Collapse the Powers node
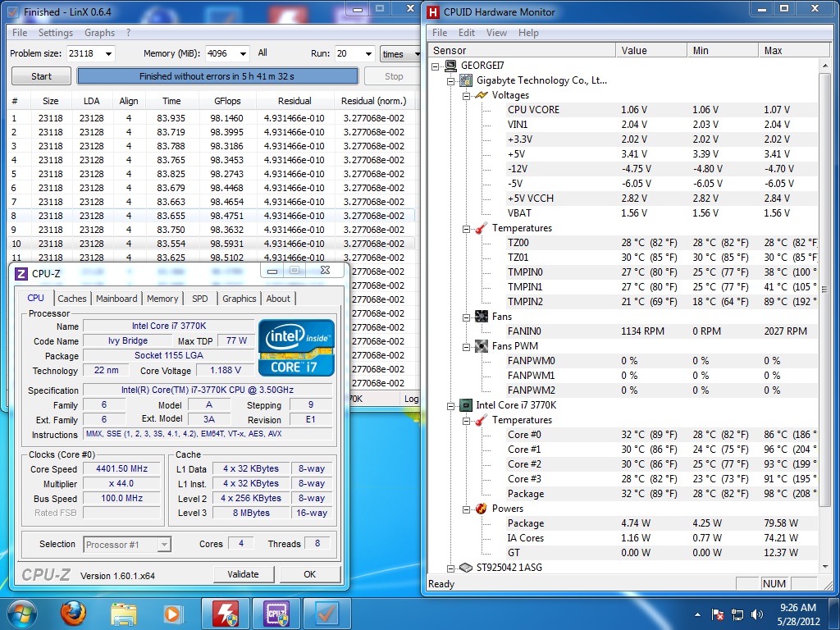Screen dimensions: 840x630 point(466,509)
